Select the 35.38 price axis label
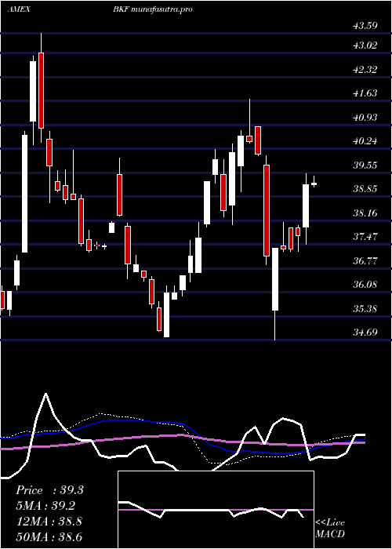Viewport: 392px width, 549px height. pyautogui.click(x=365, y=309)
